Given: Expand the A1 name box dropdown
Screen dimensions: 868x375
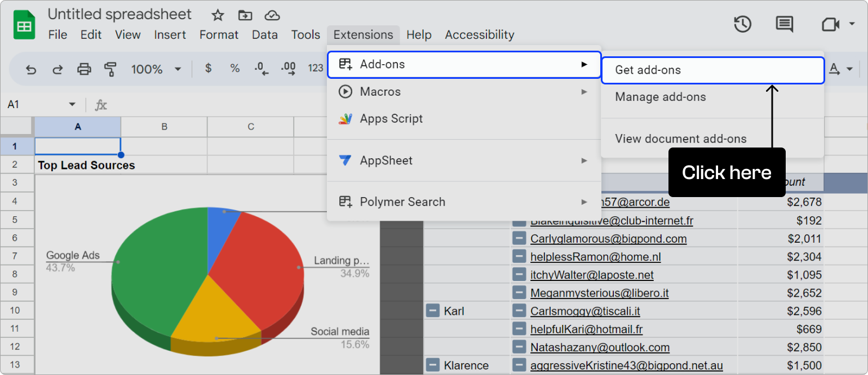Looking at the screenshot, I should pos(72,105).
